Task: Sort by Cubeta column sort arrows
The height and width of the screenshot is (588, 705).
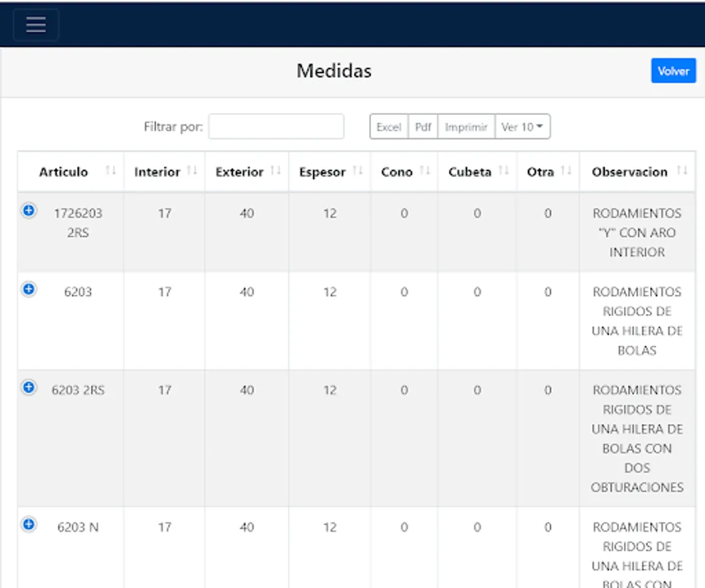Action: 504,171
